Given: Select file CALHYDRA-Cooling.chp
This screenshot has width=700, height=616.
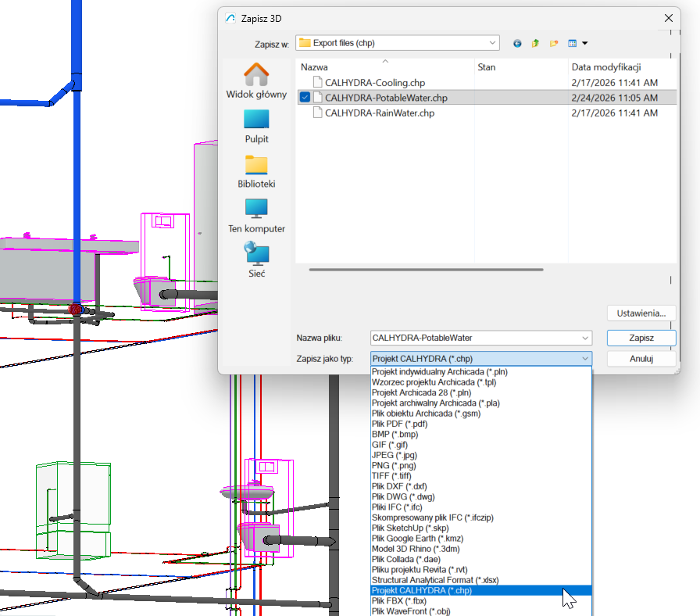Looking at the screenshot, I should click(375, 83).
